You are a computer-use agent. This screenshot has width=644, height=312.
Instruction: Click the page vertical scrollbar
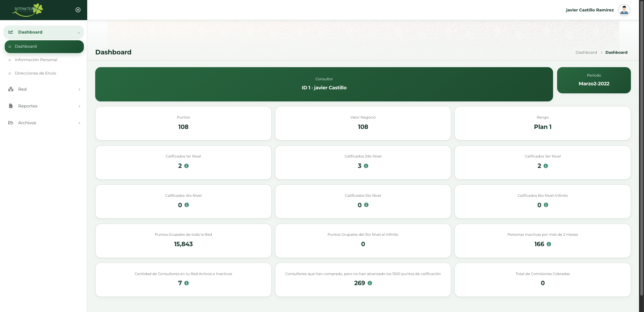coord(641,148)
